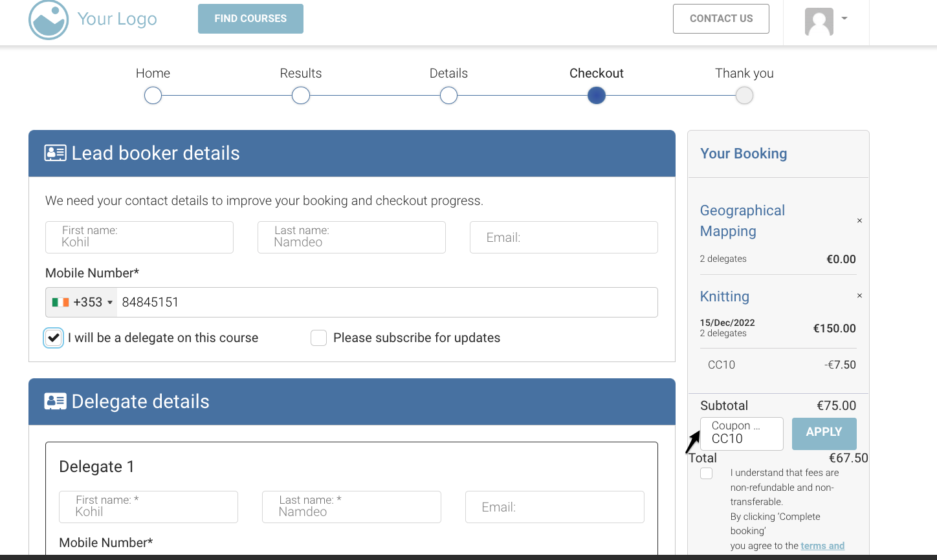Viewport: 937px width, 560px height.
Task: Click the lead booker Email field
Action: (563, 237)
